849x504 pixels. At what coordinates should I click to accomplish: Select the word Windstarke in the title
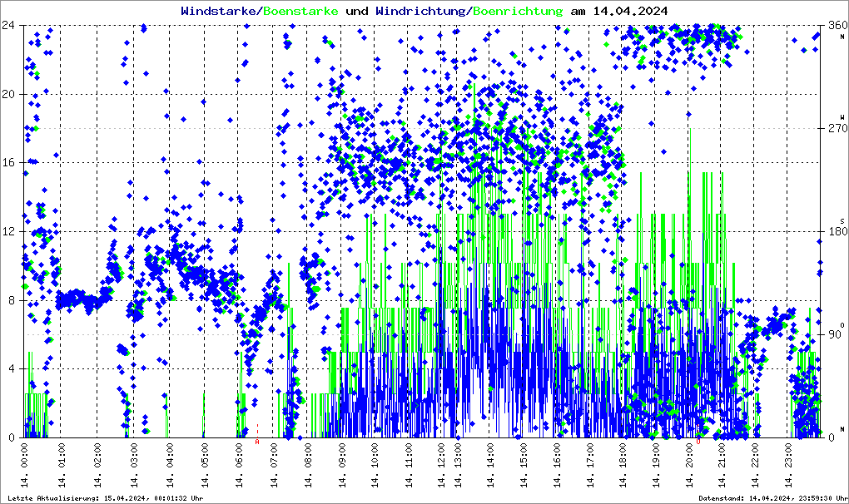(x=221, y=11)
